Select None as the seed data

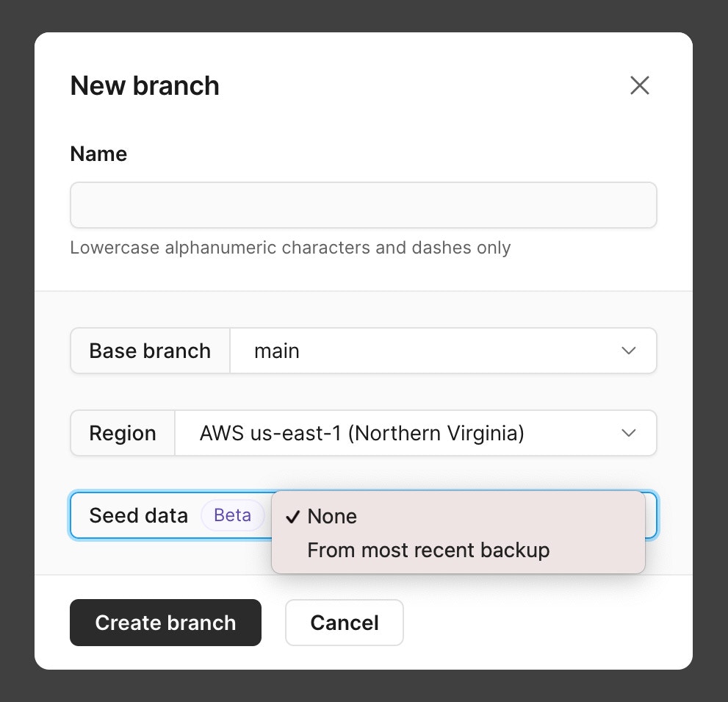coord(332,516)
